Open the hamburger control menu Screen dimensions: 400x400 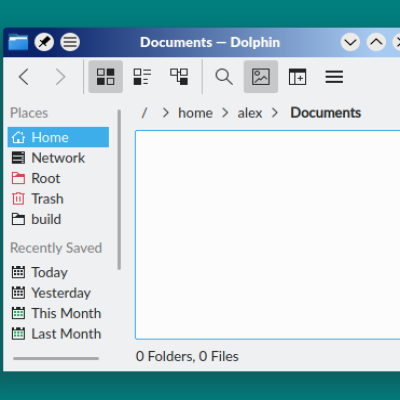coord(334,77)
